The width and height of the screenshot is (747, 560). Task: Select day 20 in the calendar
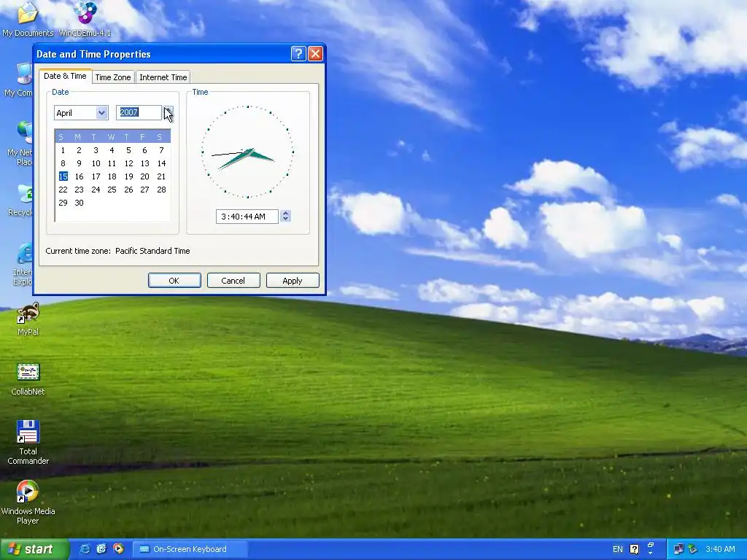145,176
